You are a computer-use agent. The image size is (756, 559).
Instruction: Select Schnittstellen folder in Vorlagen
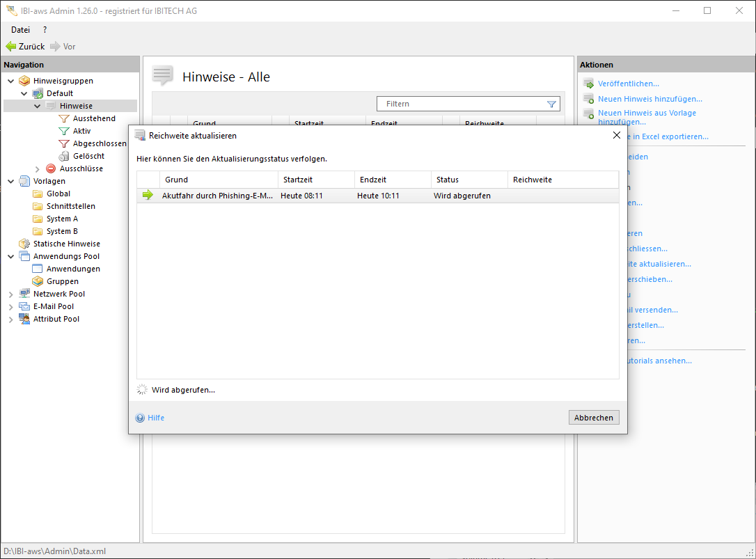(x=70, y=206)
